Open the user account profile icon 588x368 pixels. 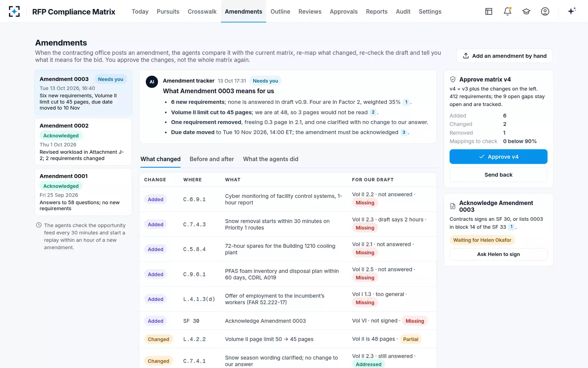(545, 11)
